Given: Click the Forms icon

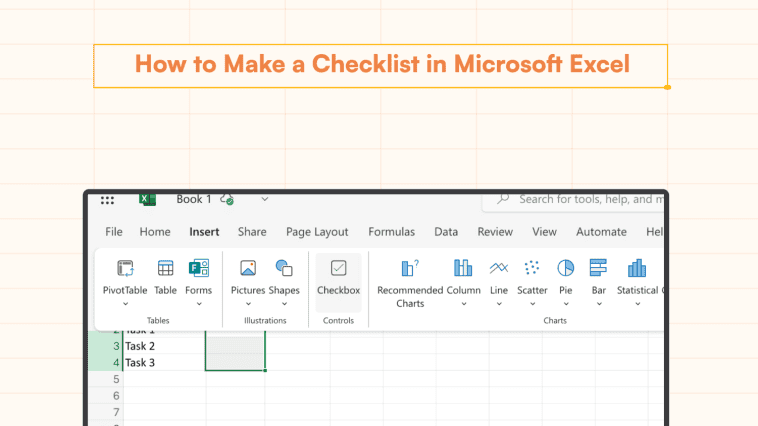Looking at the screenshot, I should pos(198,269).
